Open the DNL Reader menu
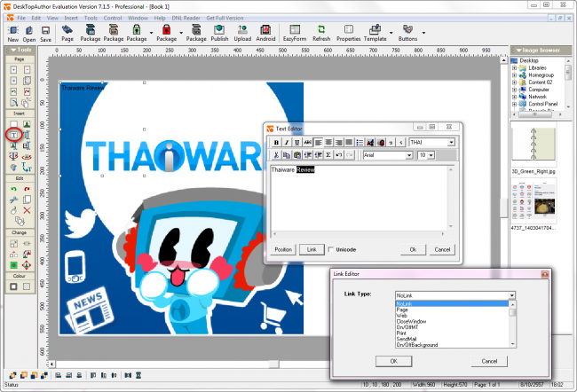Viewport: 577px width, 392px height. (x=186, y=18)
